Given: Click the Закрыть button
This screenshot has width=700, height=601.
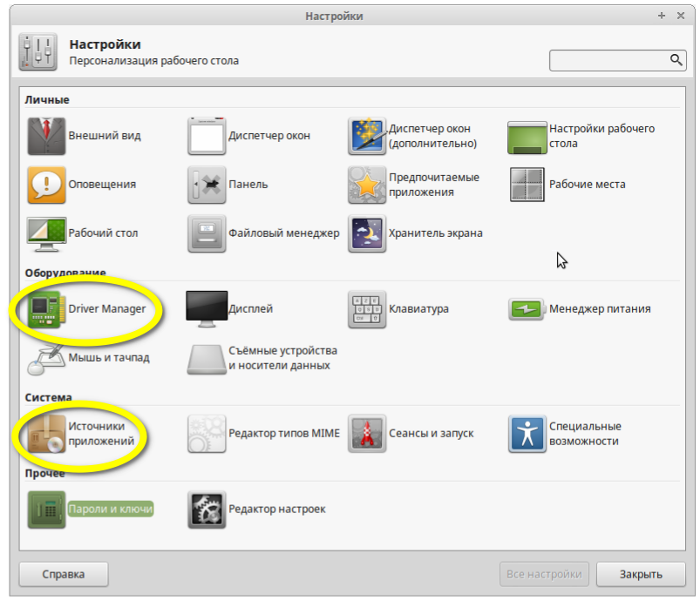Looking at the screenshot, I should (641, 574).
